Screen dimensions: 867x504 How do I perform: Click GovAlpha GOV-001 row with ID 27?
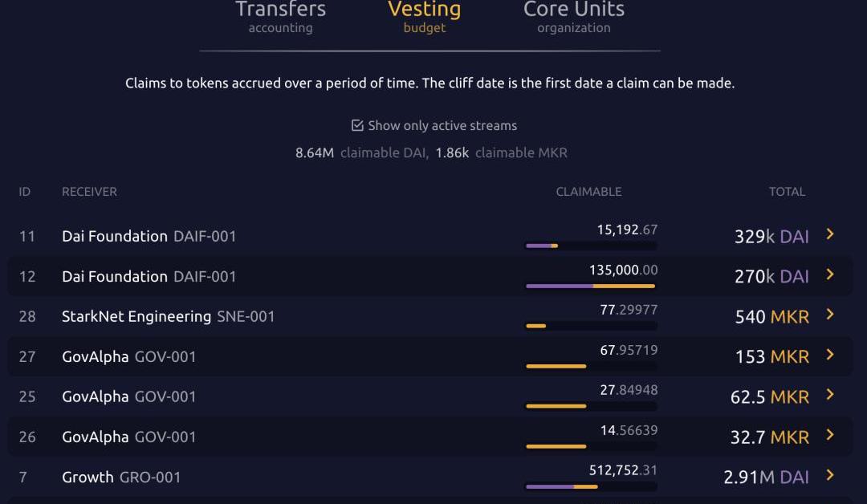(429, 356)
